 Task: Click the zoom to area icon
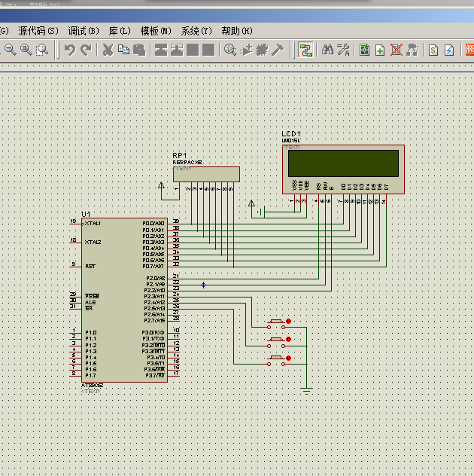[42, 50]
